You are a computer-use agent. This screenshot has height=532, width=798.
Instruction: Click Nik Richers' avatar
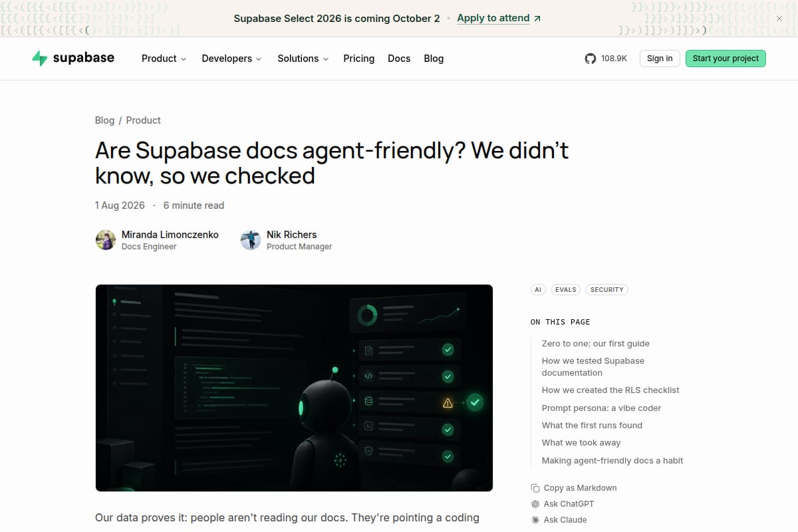point(251,240)
